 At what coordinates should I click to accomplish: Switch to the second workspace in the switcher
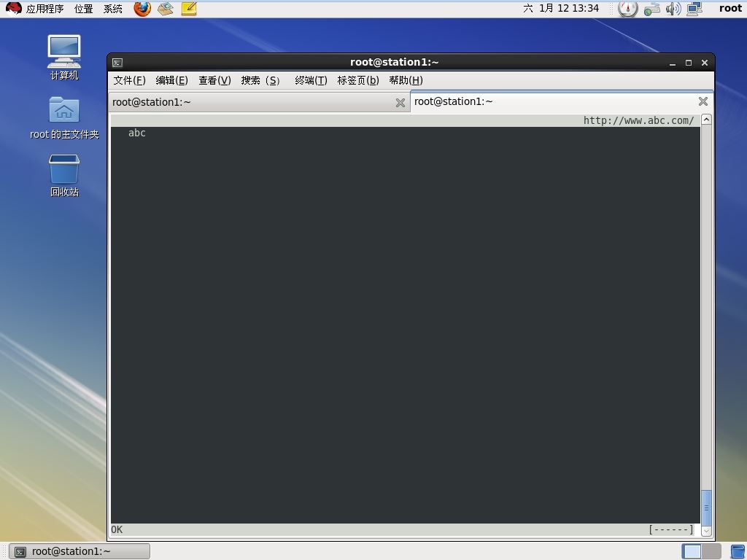click(712, 551)
